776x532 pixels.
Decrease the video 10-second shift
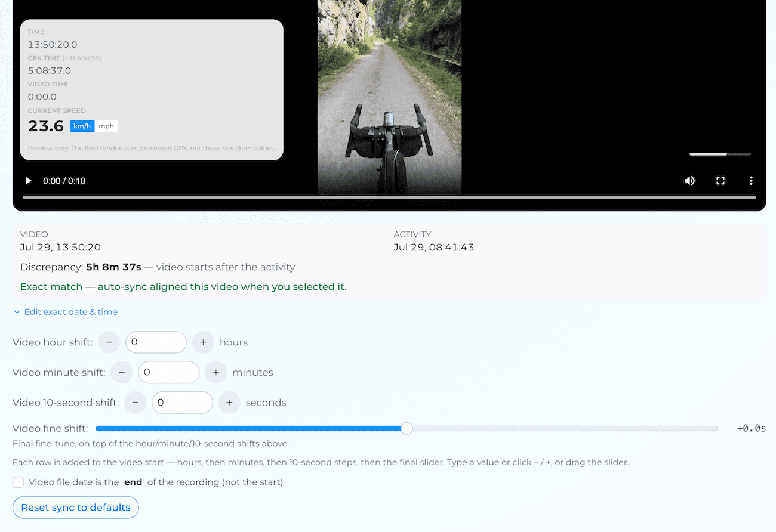click(136, 403)
